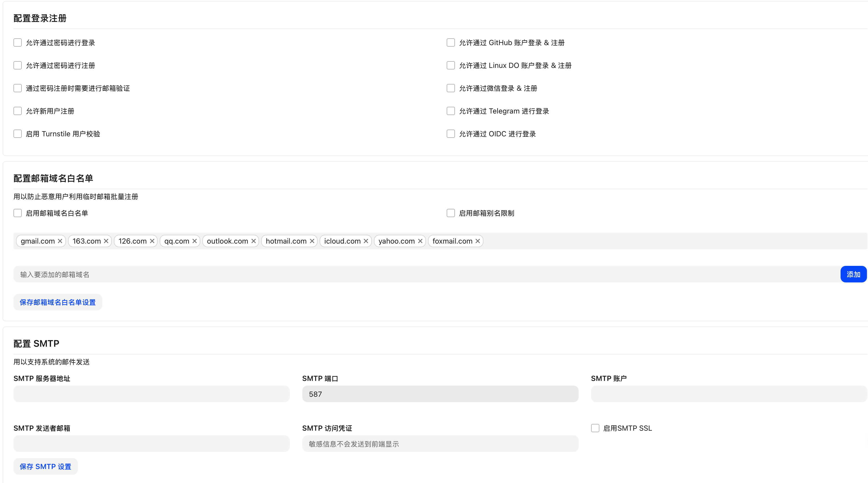Click the SMTP 端口 field showing 587

[x=440, y=394]
